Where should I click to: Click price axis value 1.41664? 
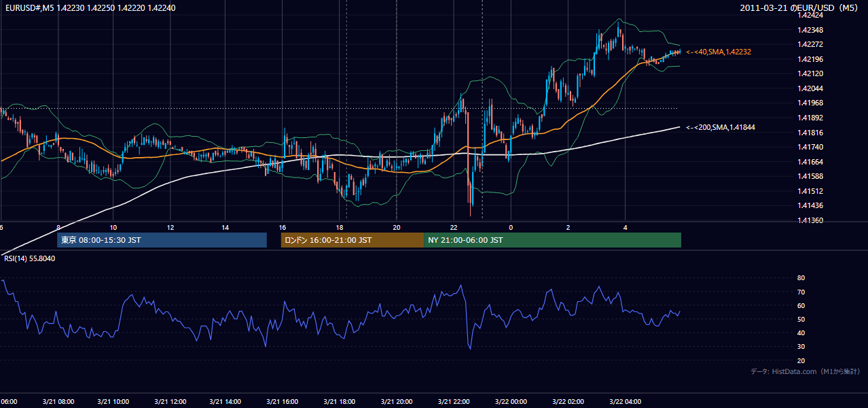coord(810,162)
